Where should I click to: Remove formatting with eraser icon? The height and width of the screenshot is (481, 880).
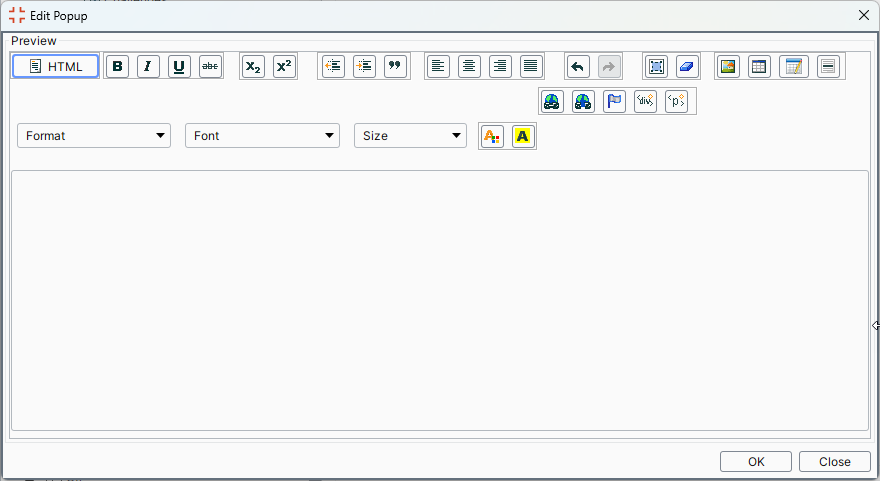(x=687, y=67)
